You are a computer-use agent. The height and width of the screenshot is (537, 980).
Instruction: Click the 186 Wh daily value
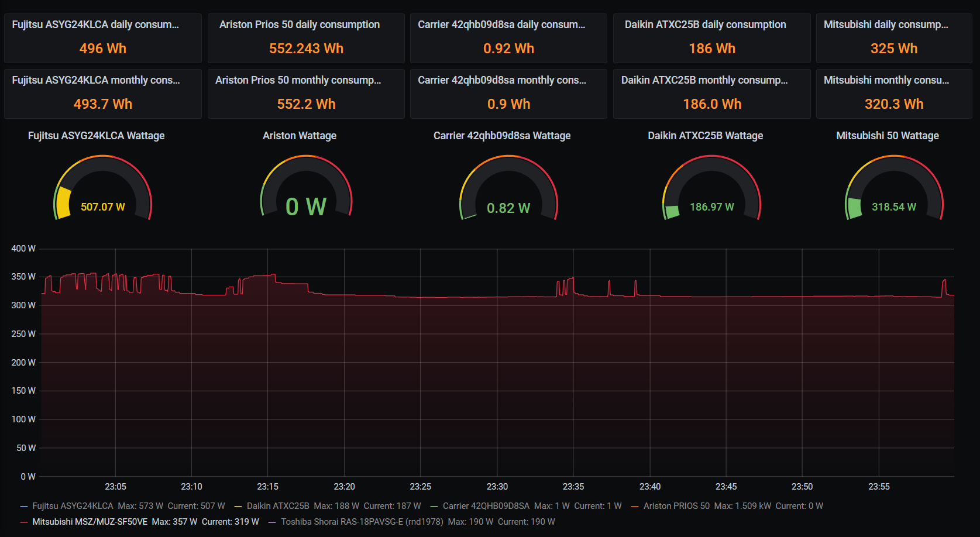pyautogui.click(x=712, y=49)
